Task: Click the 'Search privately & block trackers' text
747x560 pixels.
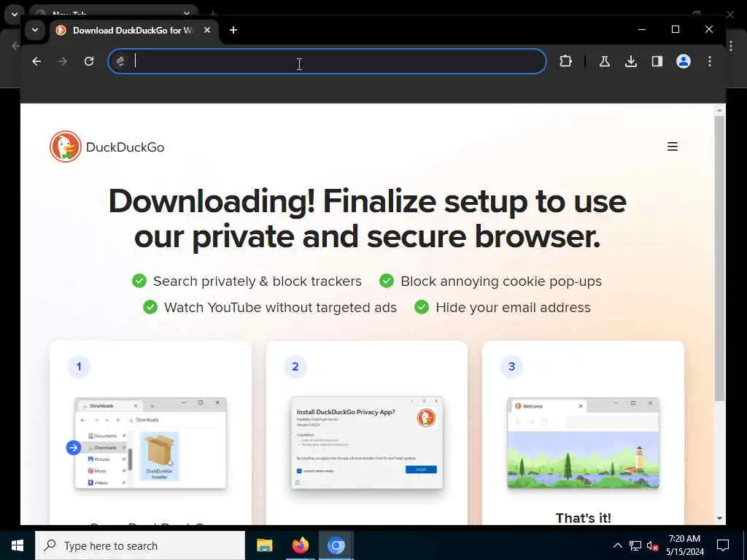Action: coord(258,281)
